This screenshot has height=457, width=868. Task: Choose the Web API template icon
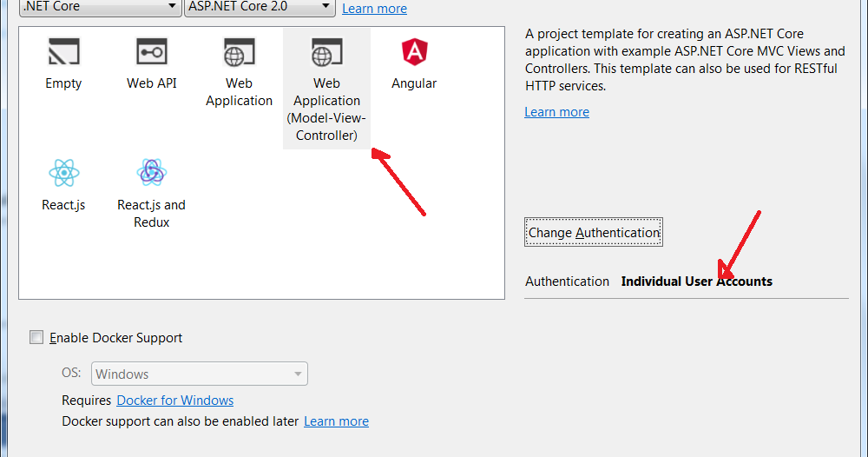[x=152, y=51]
